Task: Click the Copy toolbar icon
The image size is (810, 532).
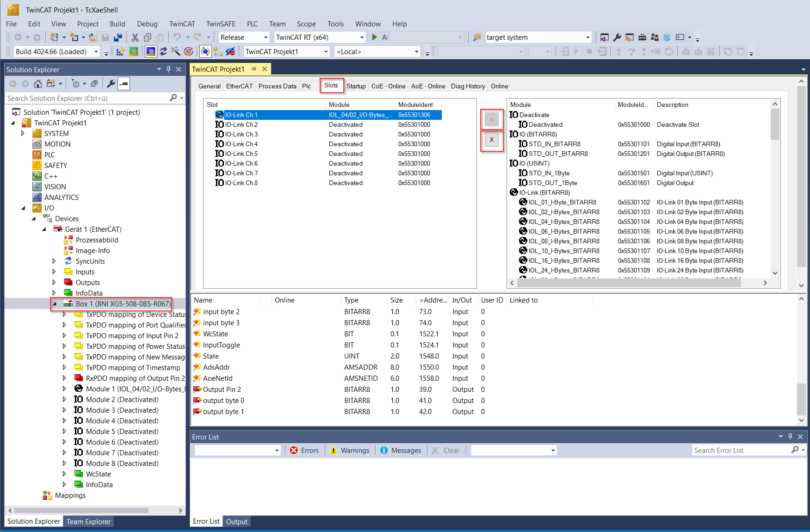Action: (148, 37)
